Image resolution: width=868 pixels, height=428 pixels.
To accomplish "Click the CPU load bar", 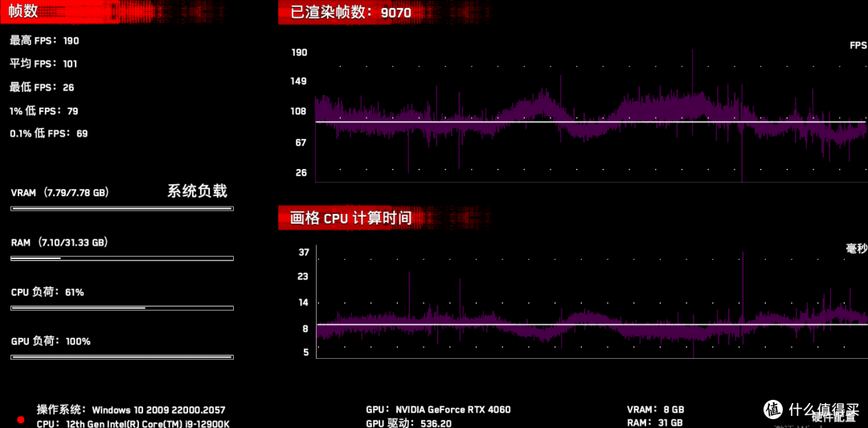I will coord(122,307).
